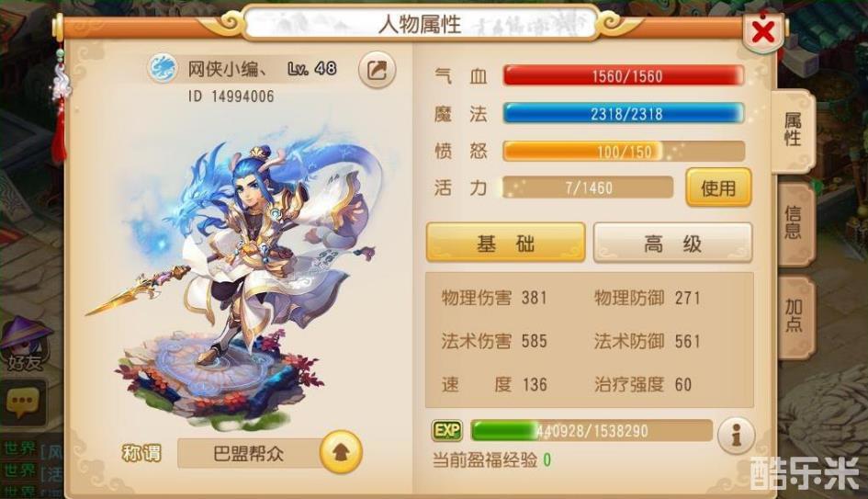Open the chat bubble icon
The image size is (868, 499).
pos(23,403)
